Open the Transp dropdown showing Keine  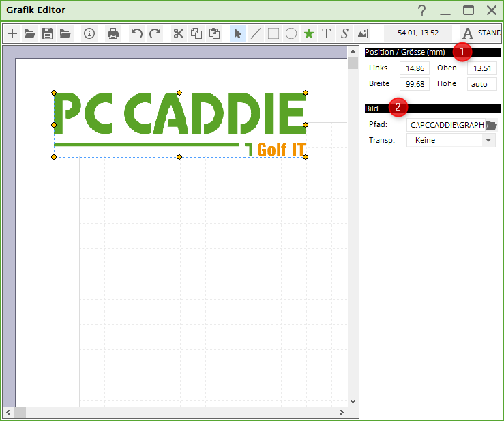tap(451, 141)
